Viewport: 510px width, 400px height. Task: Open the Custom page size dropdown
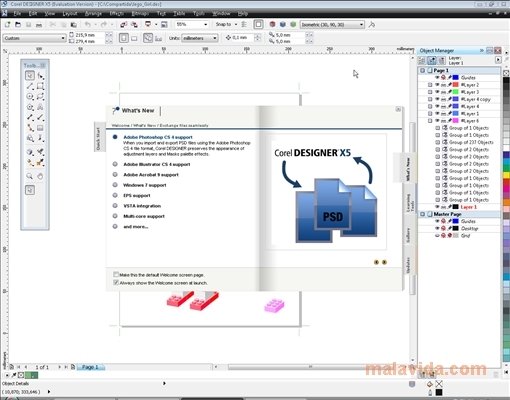63,38
